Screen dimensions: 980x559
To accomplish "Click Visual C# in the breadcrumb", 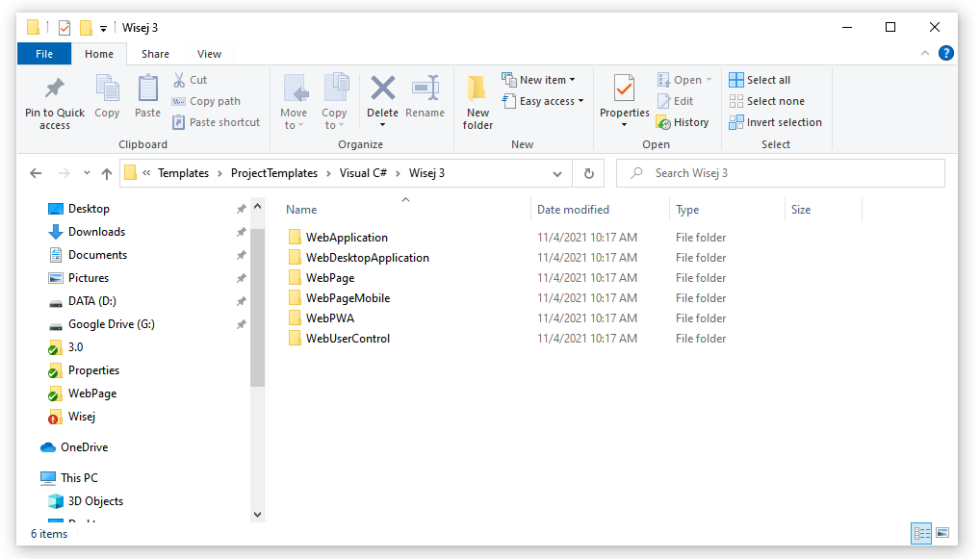I will click(363, 173).
